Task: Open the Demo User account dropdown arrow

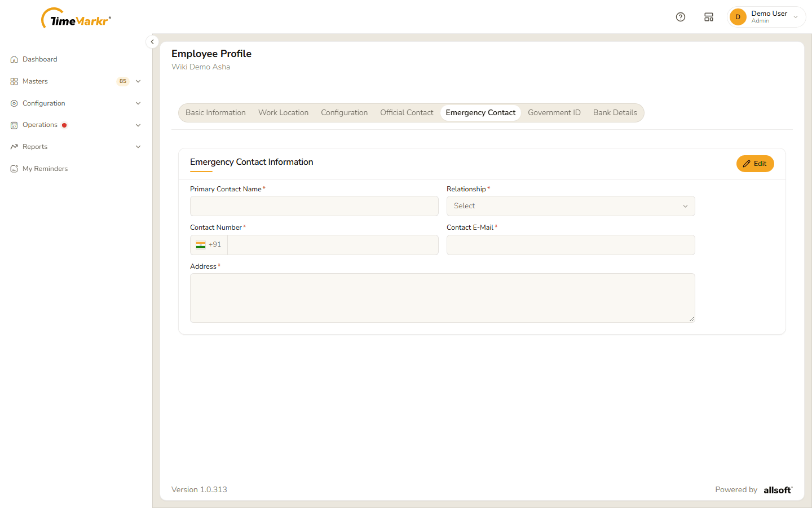Action: (x=796, y=17)
